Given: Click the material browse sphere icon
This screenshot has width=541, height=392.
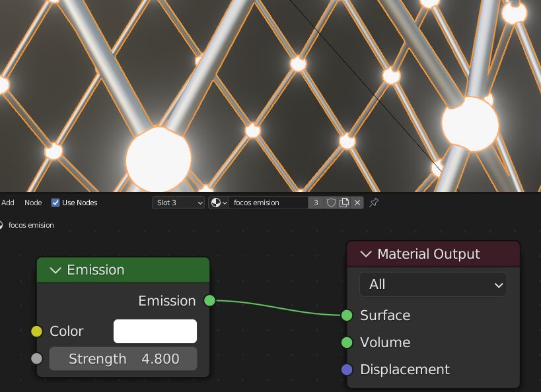Looking at the screenshot, I should tap(218, 203).
